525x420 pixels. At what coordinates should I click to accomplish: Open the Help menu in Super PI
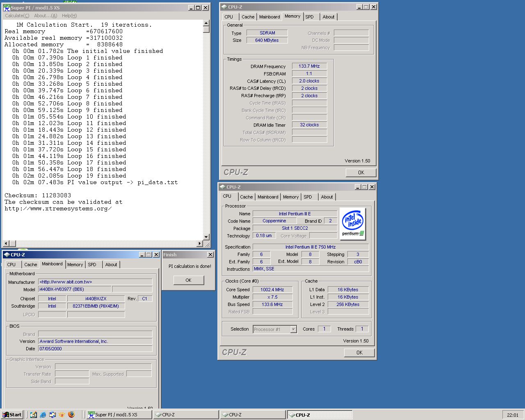point(69,16)
